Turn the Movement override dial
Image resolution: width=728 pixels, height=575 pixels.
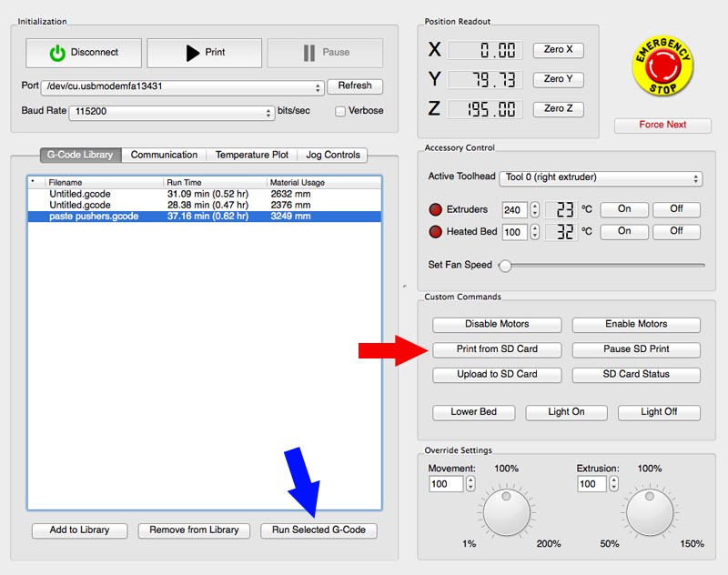507,512
